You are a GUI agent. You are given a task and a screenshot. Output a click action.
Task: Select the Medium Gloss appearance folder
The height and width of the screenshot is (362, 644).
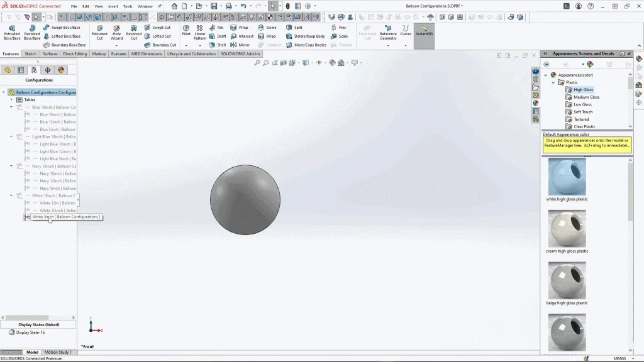click(x=586, y=97)
